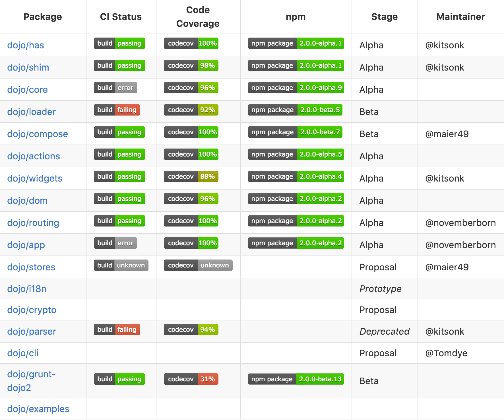This screenshot has width=504, height=420.
Task: Click the build failing badge for dojo/parser
Action: (117, 330)
